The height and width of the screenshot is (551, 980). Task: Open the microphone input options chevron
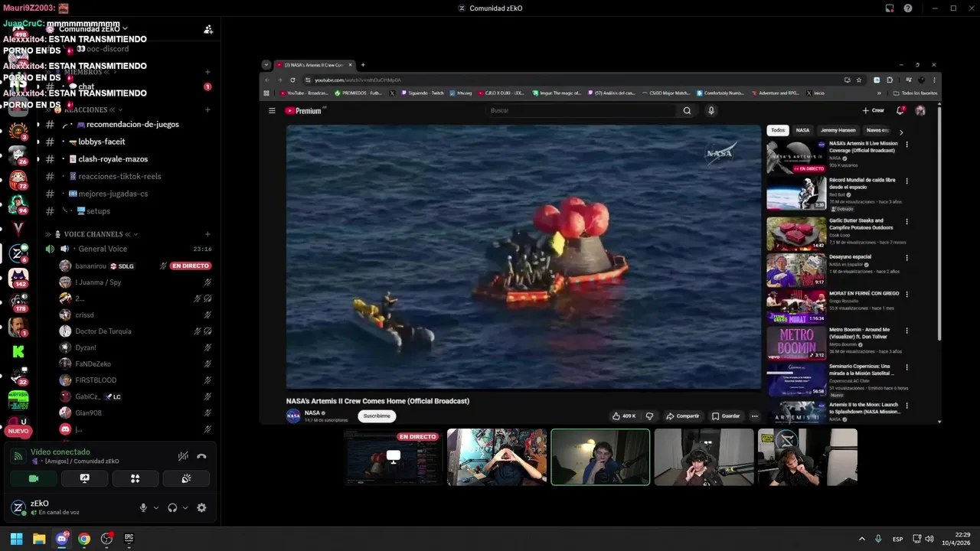point(156,507)
